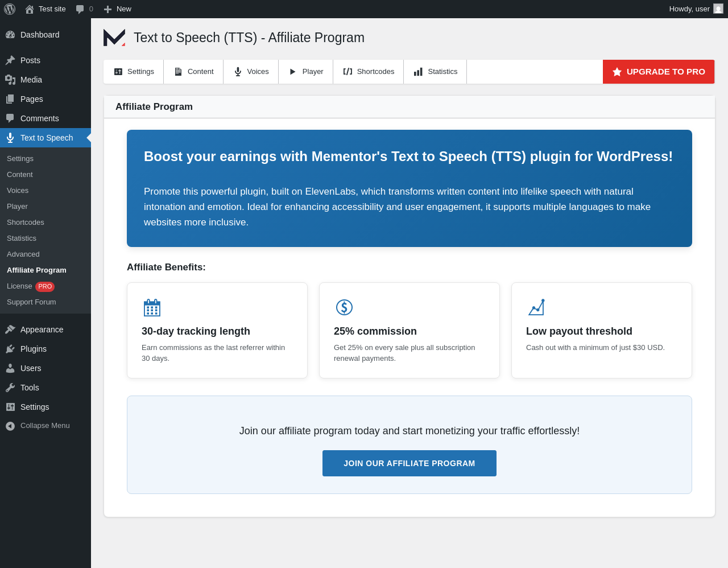
Task: Click the Affiliate Program panel header
Action: tap(409, 107)
